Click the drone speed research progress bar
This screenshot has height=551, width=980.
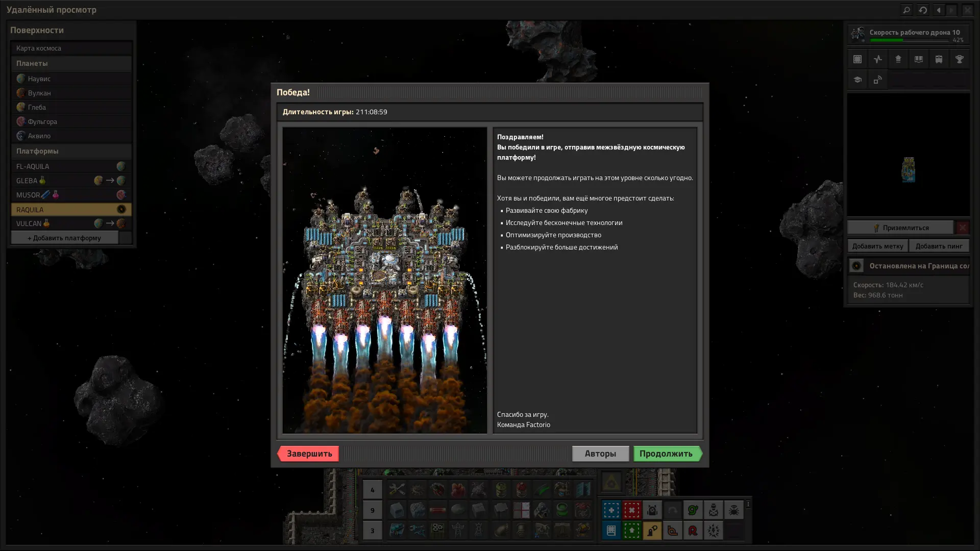(x=909, y=40)
